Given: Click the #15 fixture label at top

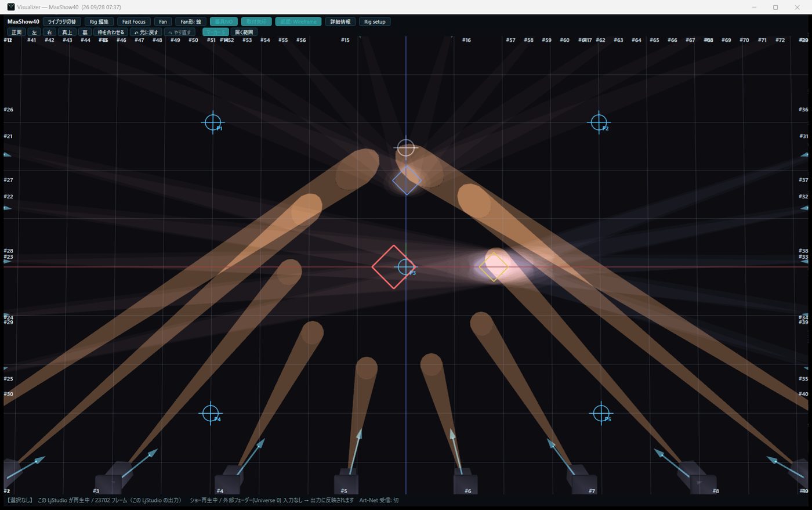Looking at the screenshot, I should tap(345, 40).
